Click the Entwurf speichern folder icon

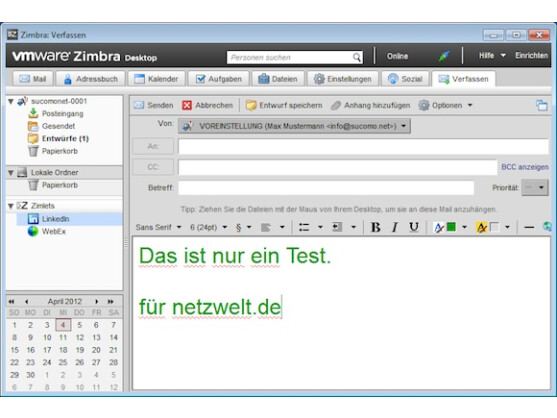point(251,105)
